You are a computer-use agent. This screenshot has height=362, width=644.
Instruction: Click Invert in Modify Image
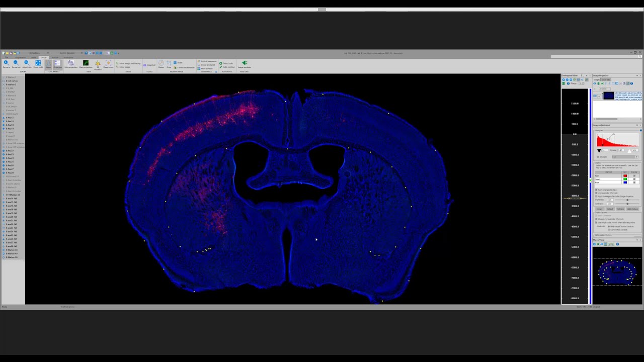tap(178, 62)
